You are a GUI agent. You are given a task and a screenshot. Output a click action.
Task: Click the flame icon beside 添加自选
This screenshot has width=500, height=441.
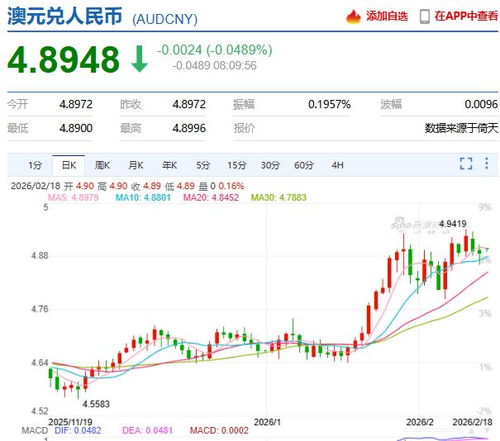tap(353, 16)
